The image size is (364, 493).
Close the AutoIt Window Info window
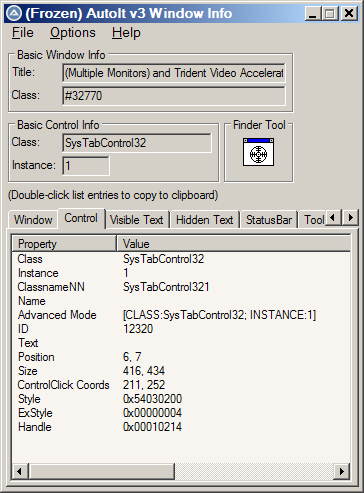click(349, 13)
